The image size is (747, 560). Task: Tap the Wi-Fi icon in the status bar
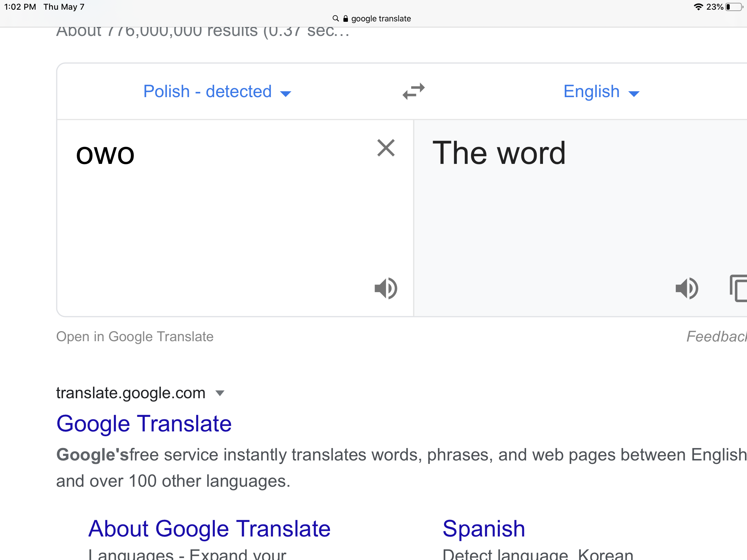coord(698,7)
